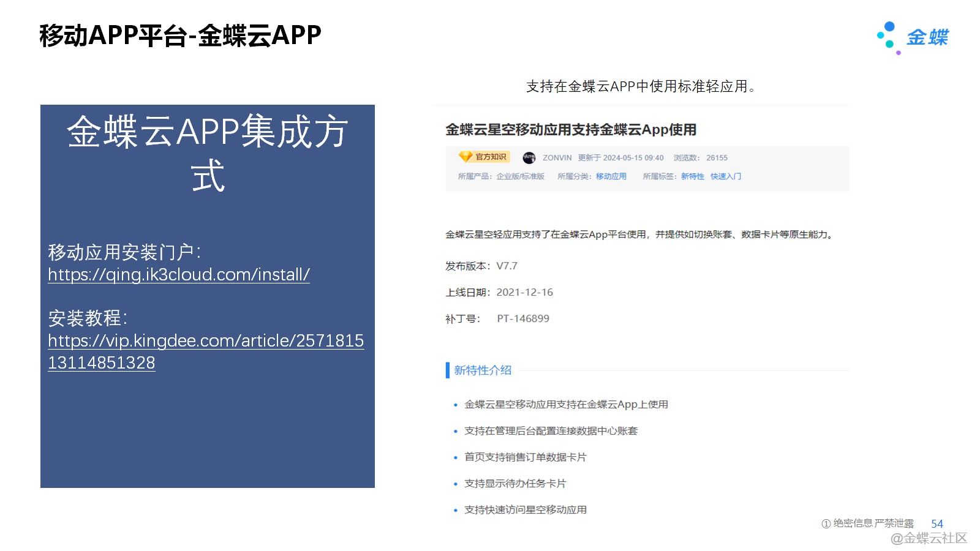Click the 快速入门 tag

pyautogui.click(x=726, y=176)
